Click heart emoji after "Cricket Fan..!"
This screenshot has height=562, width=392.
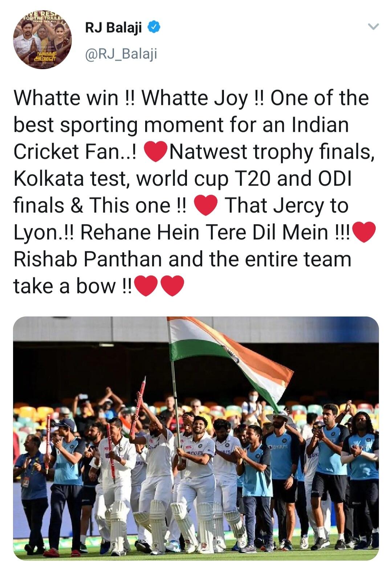156,152
